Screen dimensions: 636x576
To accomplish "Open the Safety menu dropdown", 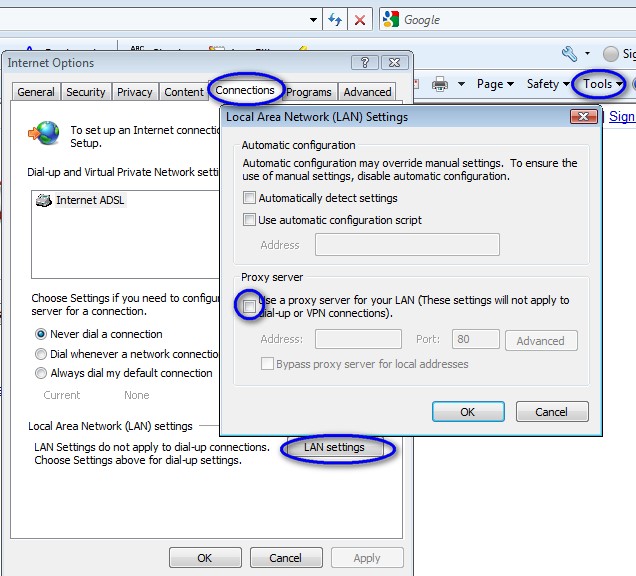I will pyautogui.click(x=548, y=84).
